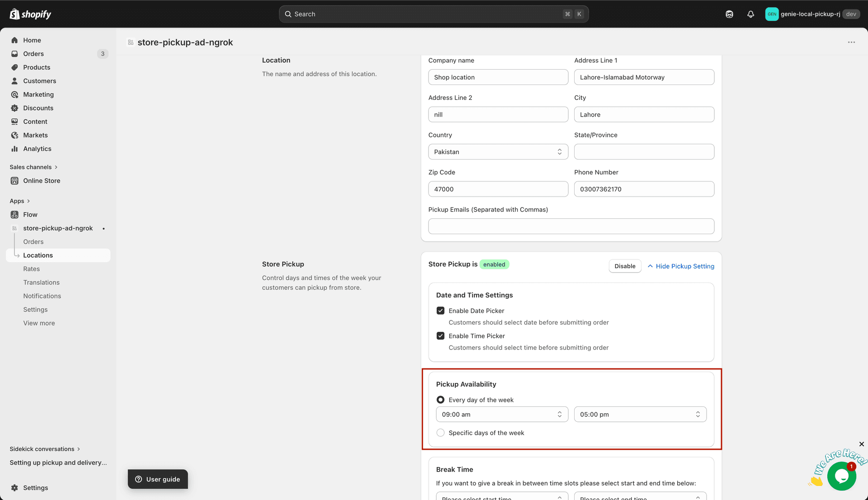Click the Disable button for Store Pickup
868x500 pixels.
[x=625, y=266]
